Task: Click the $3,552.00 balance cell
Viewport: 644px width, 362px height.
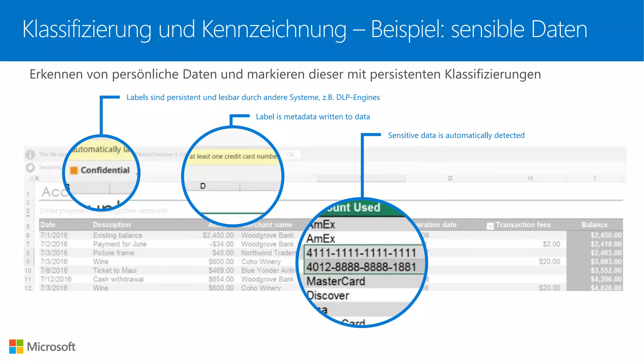Action: (606, 270)
